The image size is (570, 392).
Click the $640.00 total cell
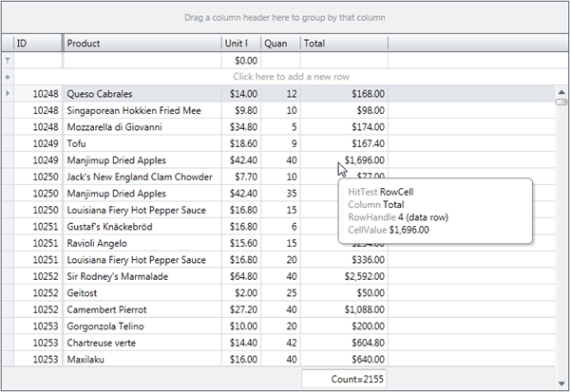click(x=344, y=360)
